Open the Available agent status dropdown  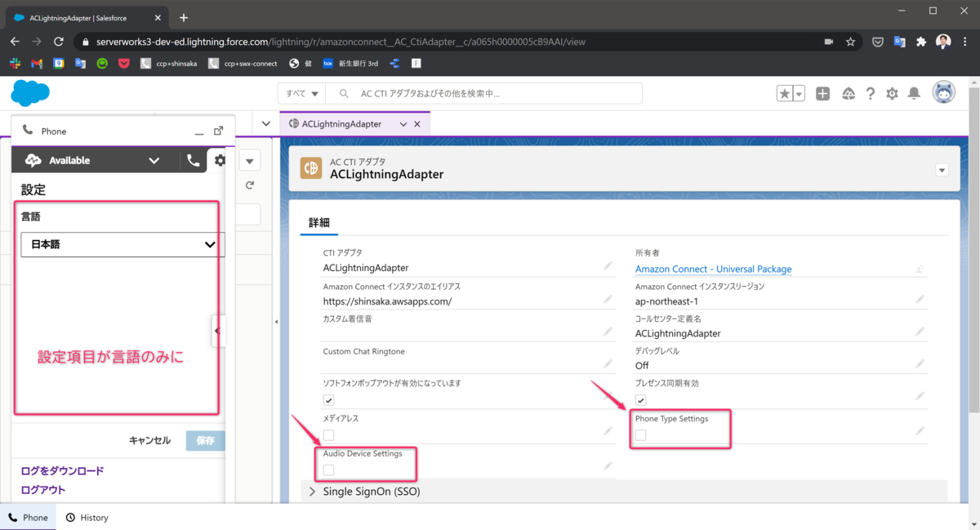154,161
